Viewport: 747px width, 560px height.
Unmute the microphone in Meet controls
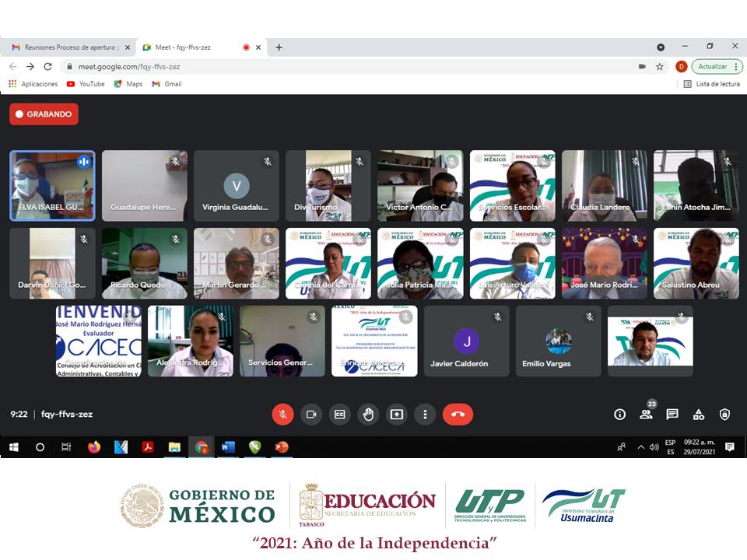(x=282, y=415)
